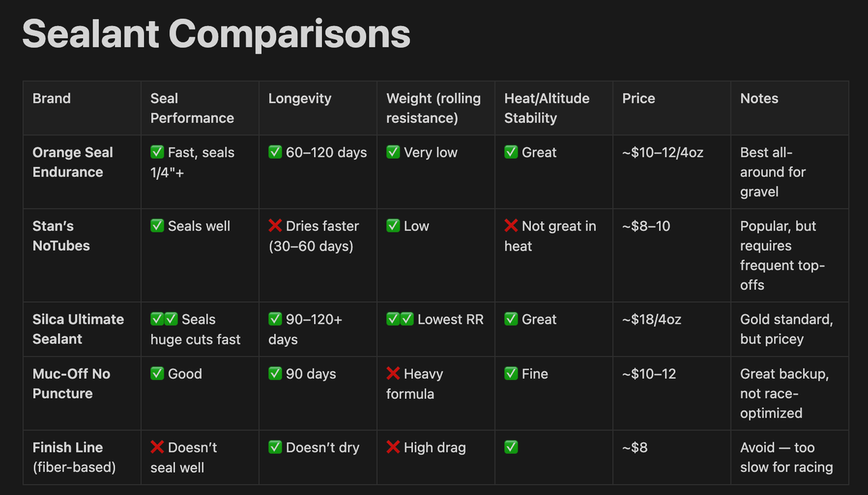Click the green check before 'Fast, seals'
Viewport: 868px width, 495px height.
click(158, 152)
